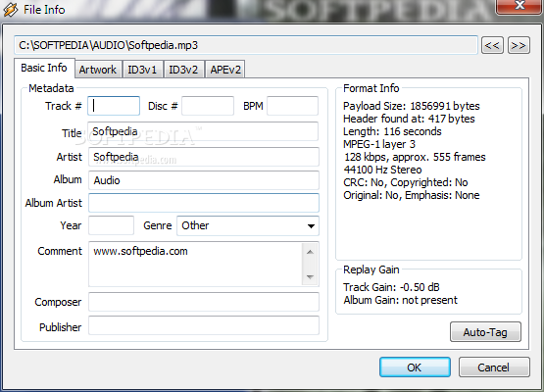
Task: Click the BPM input field
Action: tap(292, 106)
